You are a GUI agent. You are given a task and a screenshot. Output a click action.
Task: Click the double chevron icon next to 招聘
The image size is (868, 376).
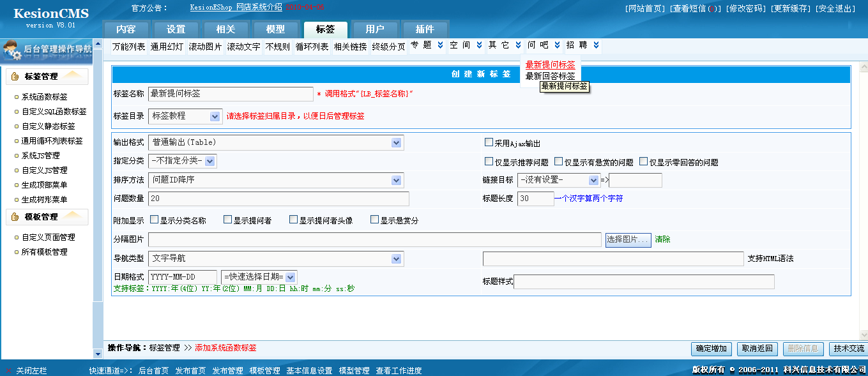(x=596, y=45)
